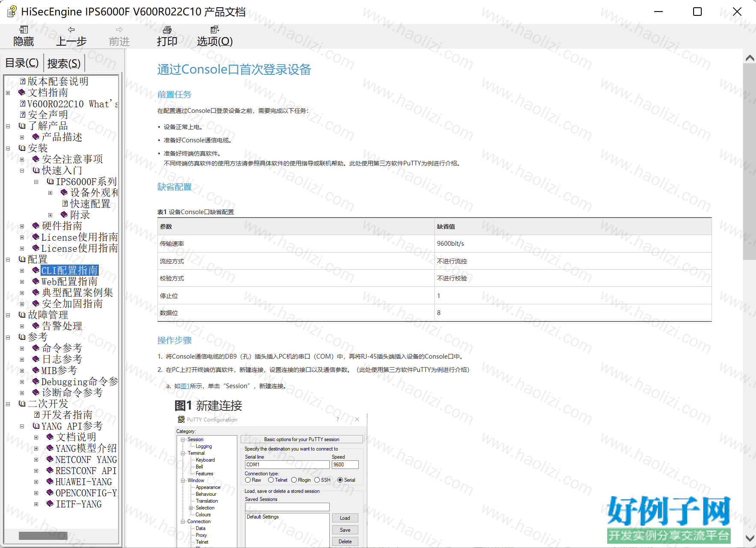This screenshot has width=756, height=548.
Task: Expand the 硬件指南 tree node
Action: (22, 226)
